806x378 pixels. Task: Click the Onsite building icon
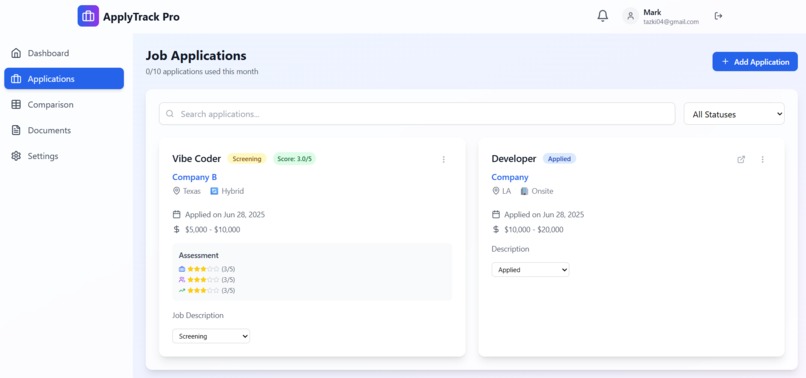[x=524, y=191]
